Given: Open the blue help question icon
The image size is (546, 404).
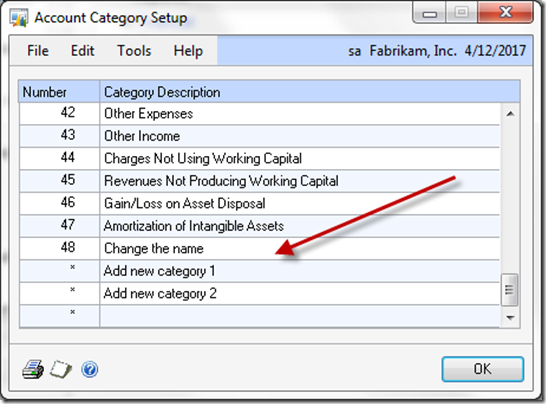Looking at the screenshot, I should coord(89,370).
